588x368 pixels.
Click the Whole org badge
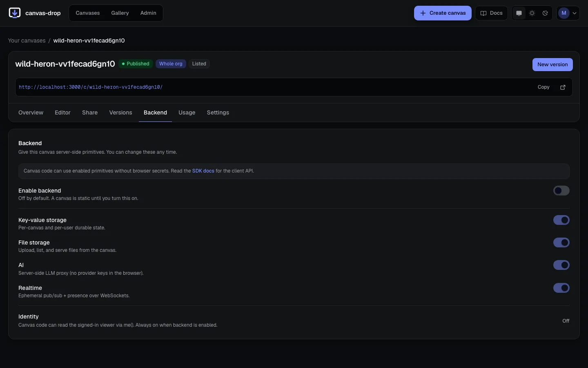click(x=171, y=64)
